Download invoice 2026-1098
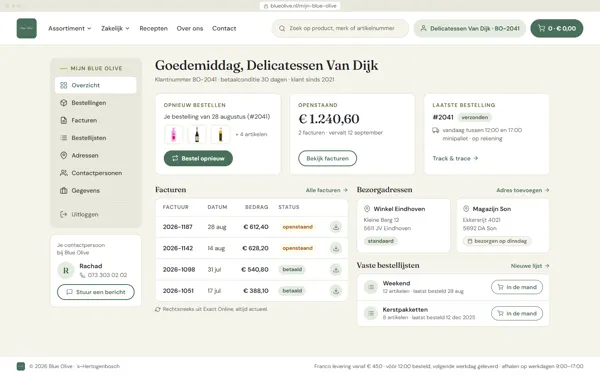The width and height of the screenshot is (600, 376). pyautogui.click(x=336, y=270)
